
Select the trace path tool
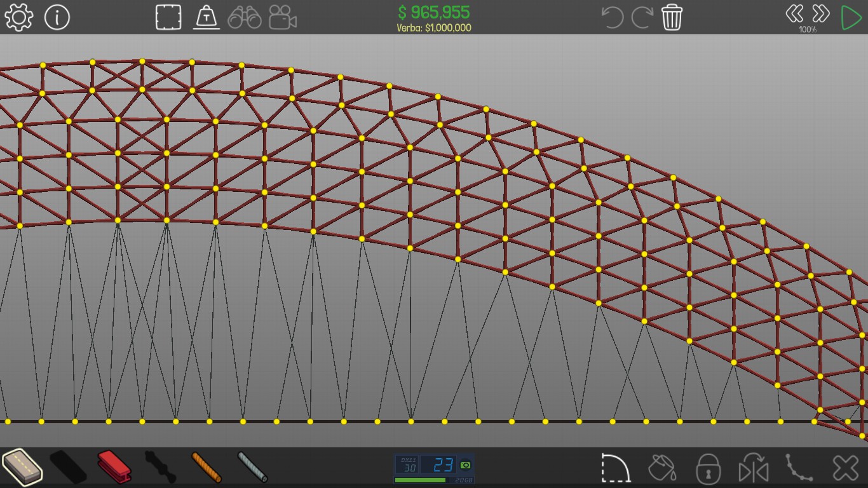pyautogui.click(x=799, y=468)
